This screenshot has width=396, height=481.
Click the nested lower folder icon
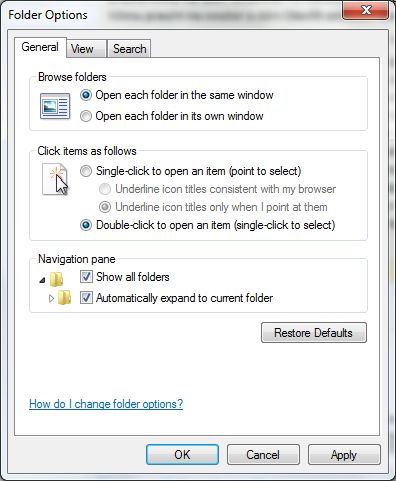coord(64,298)
